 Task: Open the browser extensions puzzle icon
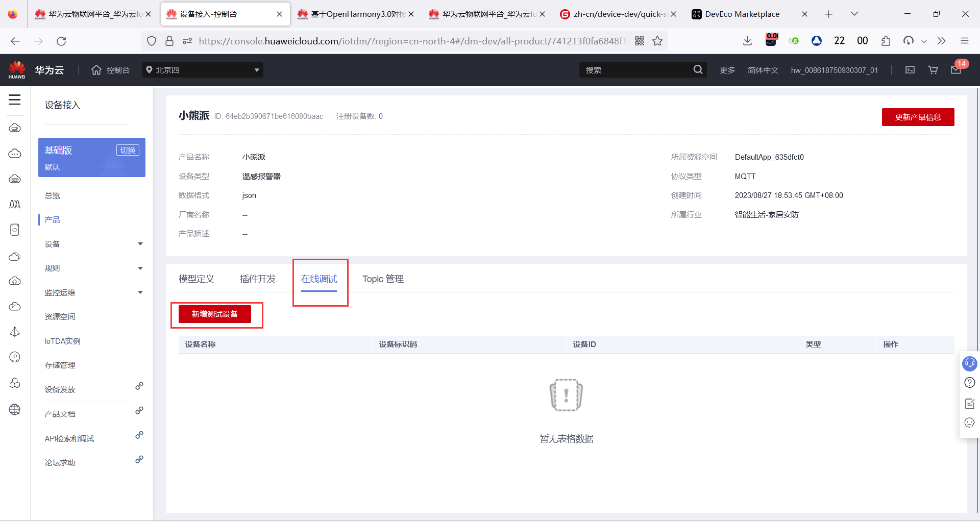pyautogui.click(x=886, y=41)
